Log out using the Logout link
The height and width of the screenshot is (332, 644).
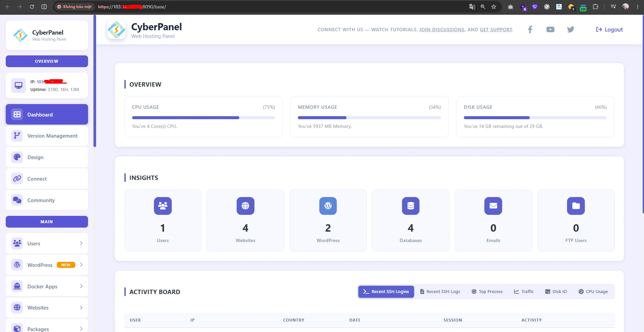[609, 30]
